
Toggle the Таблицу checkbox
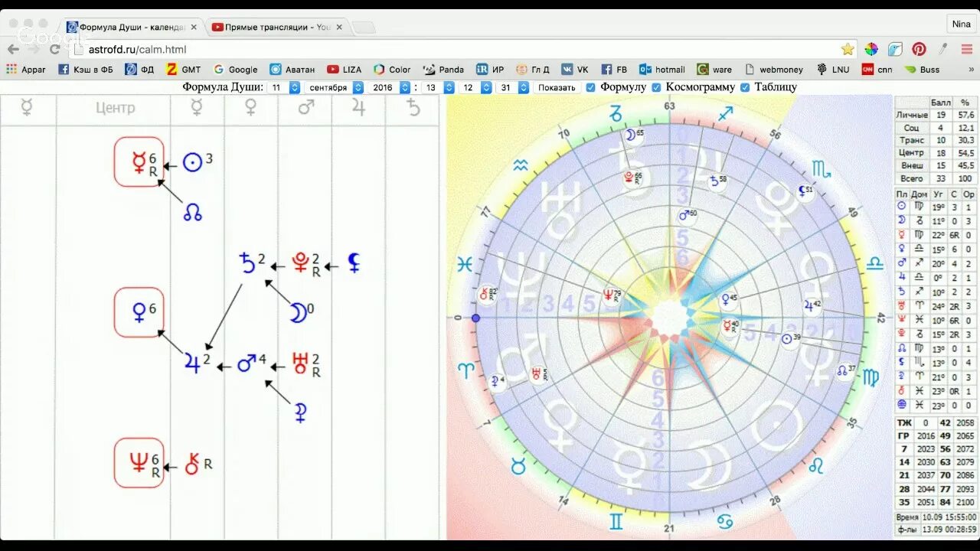click(745, 87)
